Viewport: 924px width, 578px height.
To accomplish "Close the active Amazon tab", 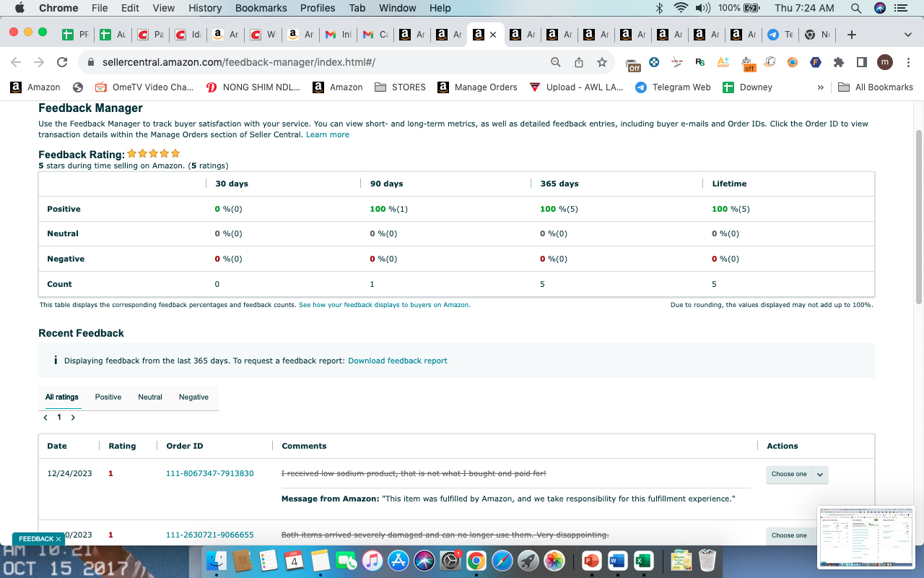I will (493, 34).
